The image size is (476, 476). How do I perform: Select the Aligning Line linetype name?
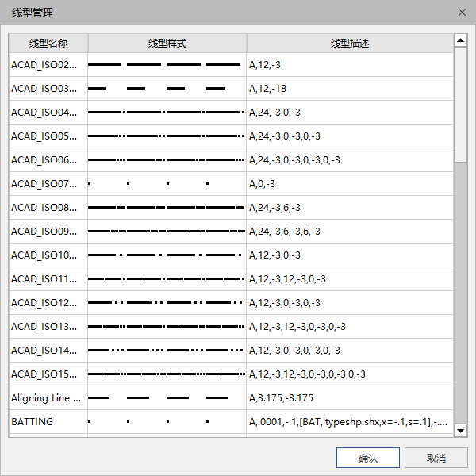[x=46, y=398]
